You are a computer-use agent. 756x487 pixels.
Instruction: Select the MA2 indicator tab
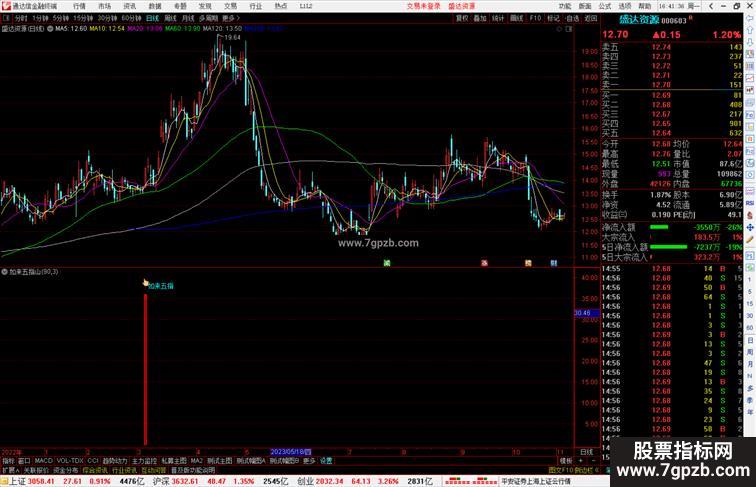tap(196, 461)
